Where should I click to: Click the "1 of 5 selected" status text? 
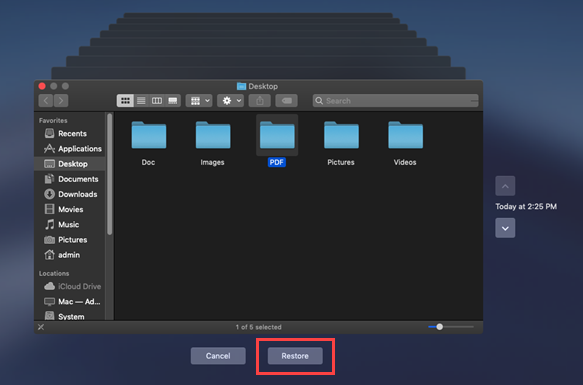(x=258, y=327)
